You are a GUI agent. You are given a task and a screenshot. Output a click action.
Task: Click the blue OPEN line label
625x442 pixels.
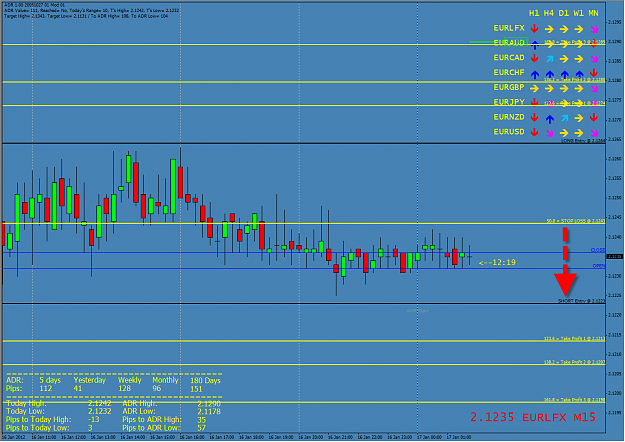[599, 266]
